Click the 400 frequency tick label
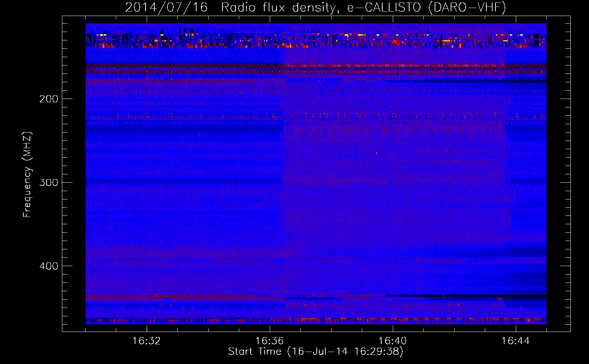The image size is (589, 364). click(x=49, y=266)
